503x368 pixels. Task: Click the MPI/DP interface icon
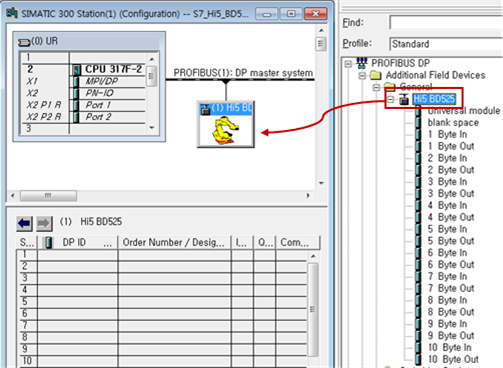[76, 81]
